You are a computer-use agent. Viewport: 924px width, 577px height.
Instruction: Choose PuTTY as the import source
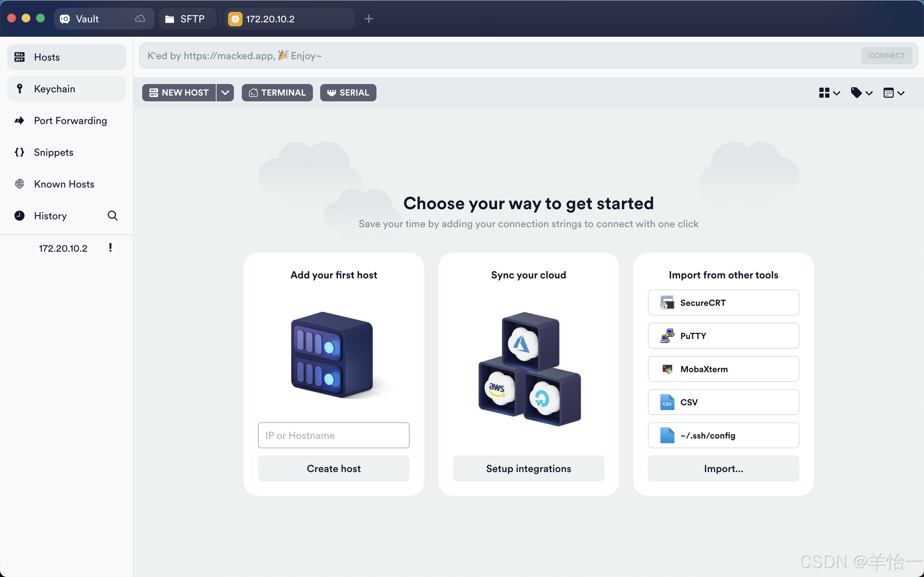coord(723,336)
